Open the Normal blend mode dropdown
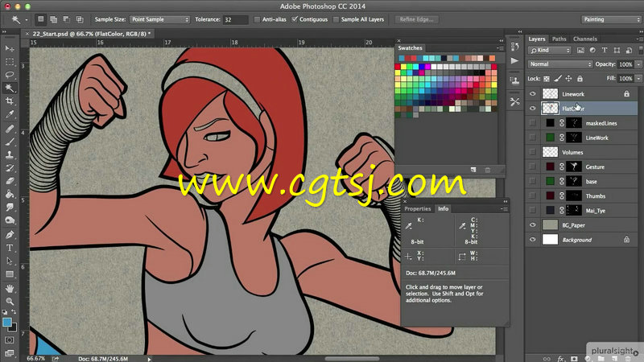This screenshot has height=362, width=644. tap(559, 64)
